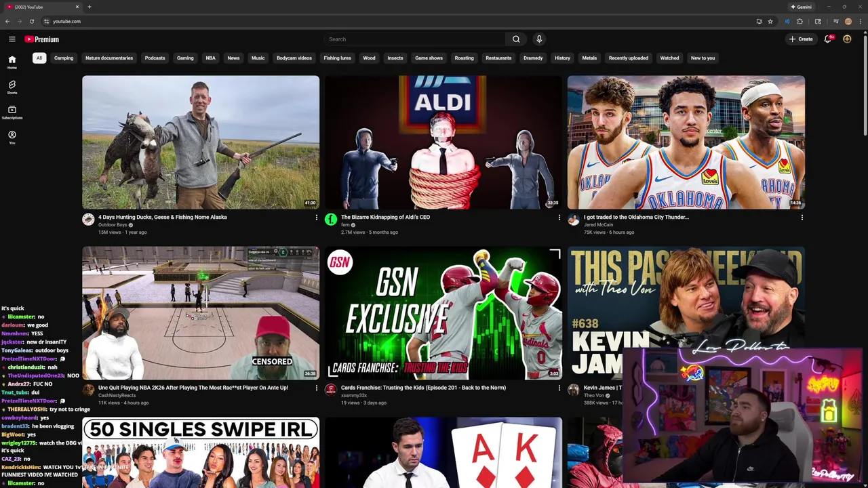Open Shorts from the sidebar
This screenshot has height=488, width=868.
click(12, 87)
